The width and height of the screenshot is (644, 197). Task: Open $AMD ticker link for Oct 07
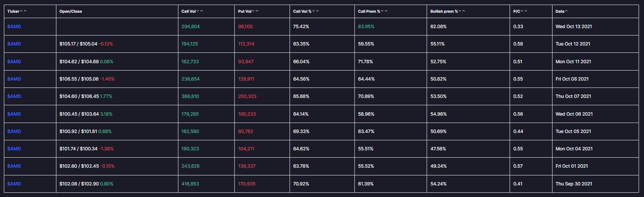click(14, 96)
